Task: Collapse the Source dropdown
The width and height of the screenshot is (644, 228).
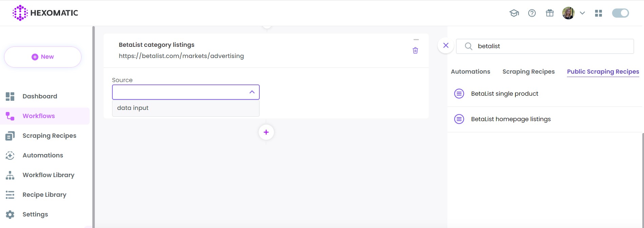Action: click(252, 92)
